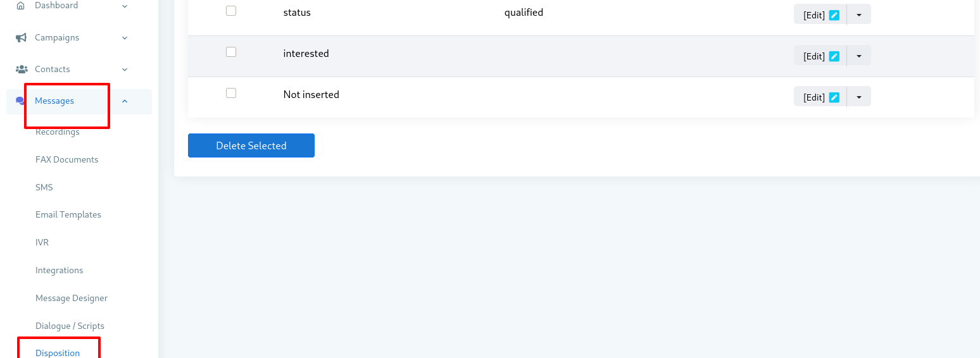Click the Delete Selected button
Image resolution: width=980 pixels, height=358 pixels.
pyautogui.click(x=251, y=145)
